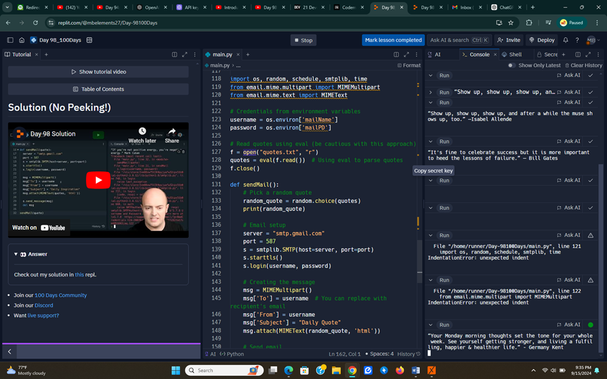Open the notifications bell icon

point(566,40)
